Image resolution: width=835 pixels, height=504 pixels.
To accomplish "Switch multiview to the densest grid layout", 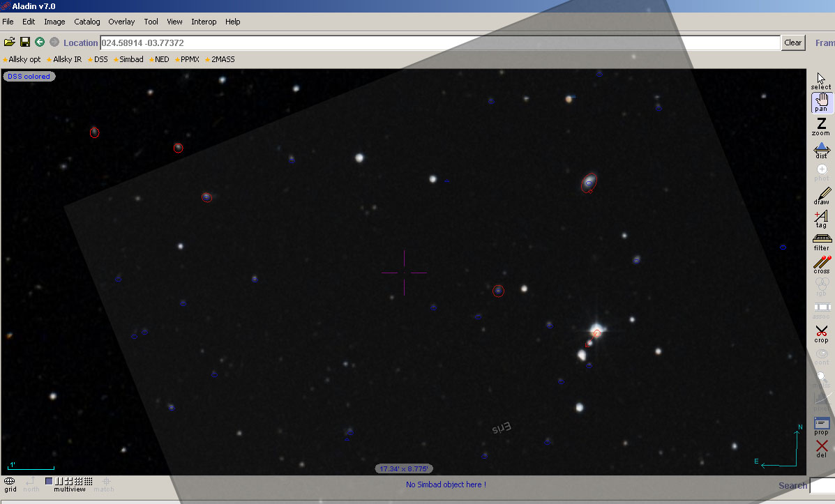I will tap(88, 481).
